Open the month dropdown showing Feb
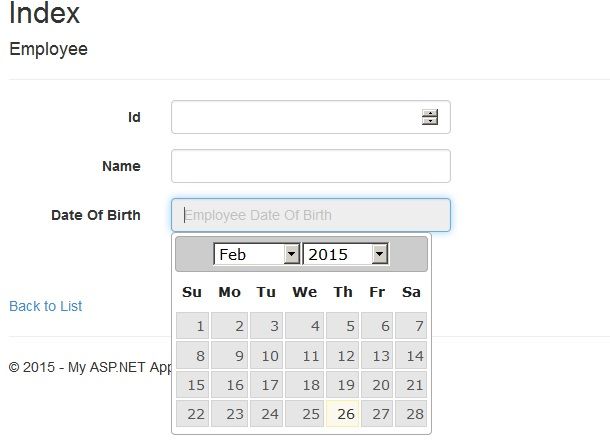Image resolution: width=610 pixels, height=447 pixels. [256, 254]
